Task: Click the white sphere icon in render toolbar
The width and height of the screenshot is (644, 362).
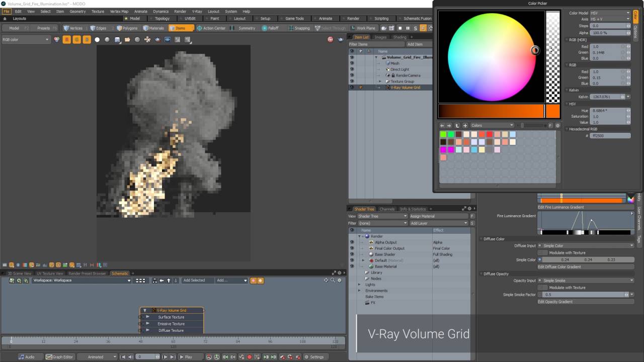Action: [97, 39]
